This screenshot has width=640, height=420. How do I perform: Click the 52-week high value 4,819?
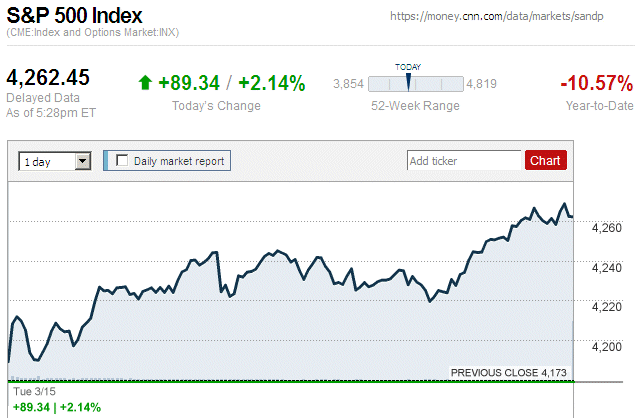click(482, 84)
